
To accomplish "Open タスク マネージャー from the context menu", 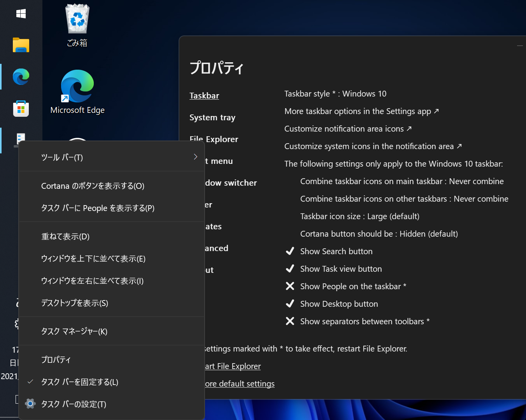I will 74,331.
